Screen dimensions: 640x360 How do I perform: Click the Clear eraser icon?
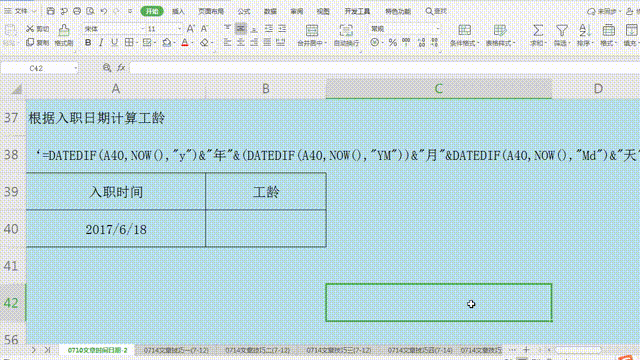click(204, 42)
